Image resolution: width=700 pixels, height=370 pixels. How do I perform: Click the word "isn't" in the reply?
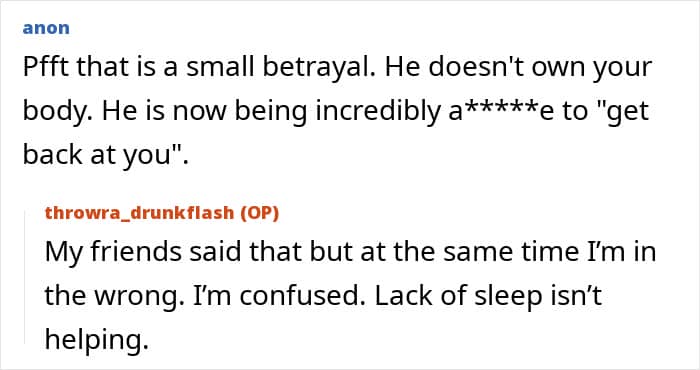581,296
